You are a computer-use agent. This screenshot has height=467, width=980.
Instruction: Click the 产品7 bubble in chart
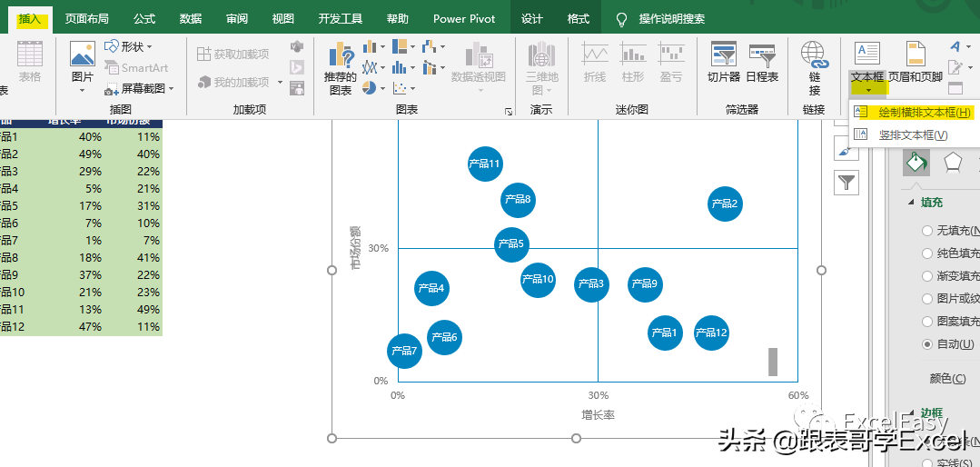(404, 352)
